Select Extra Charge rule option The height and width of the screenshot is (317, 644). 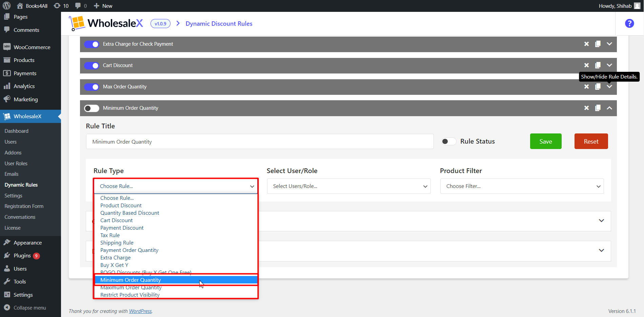coord(176,257)
